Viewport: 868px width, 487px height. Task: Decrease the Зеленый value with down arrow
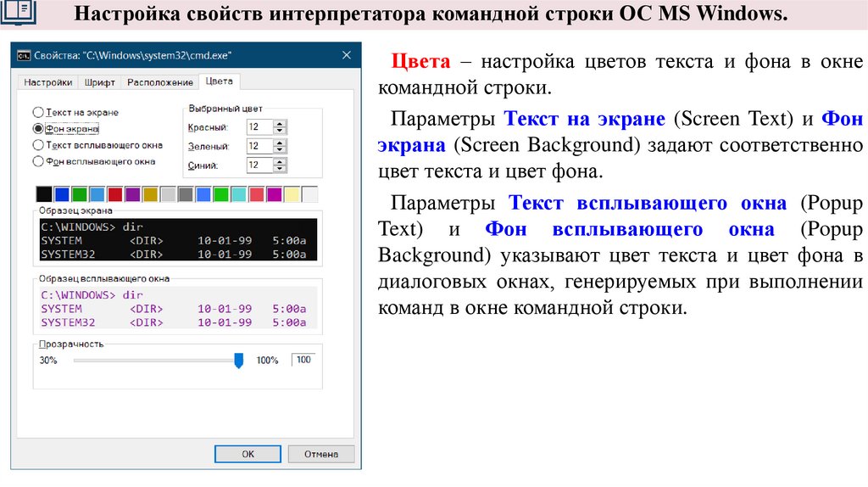(280, 149)
